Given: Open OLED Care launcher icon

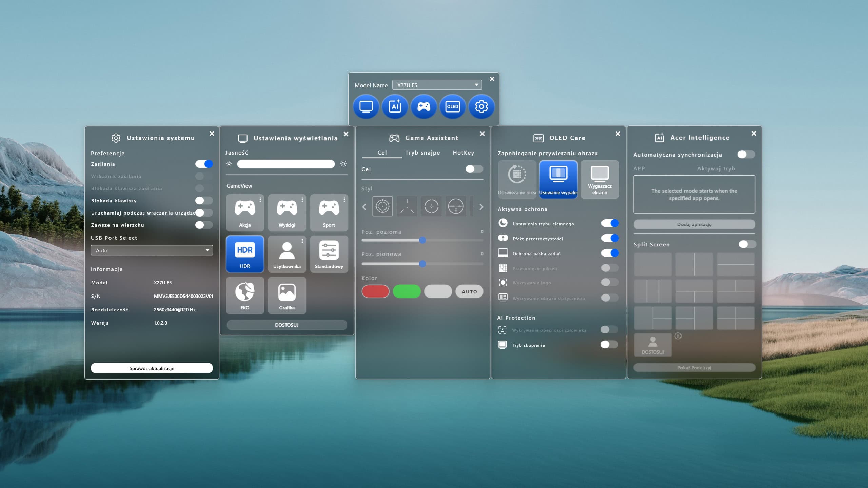Looking at the screenshot, I should tap(452, 107).
